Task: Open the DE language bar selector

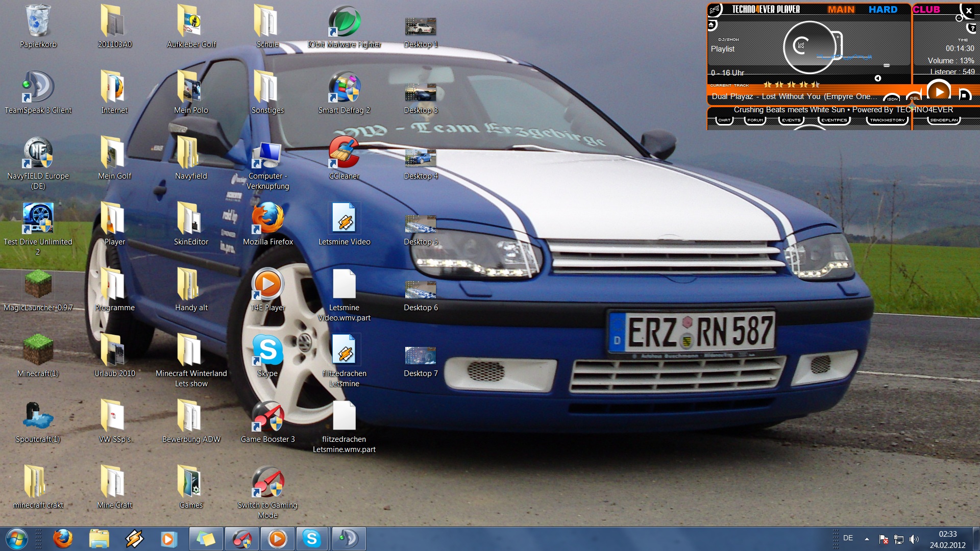Action: coord(848,538)
